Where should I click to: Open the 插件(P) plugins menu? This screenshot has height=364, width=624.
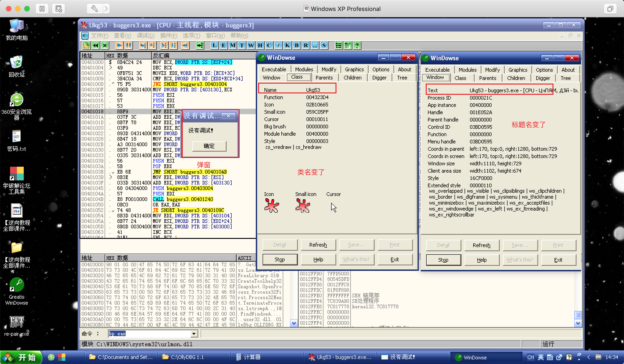tap(168, 36)
